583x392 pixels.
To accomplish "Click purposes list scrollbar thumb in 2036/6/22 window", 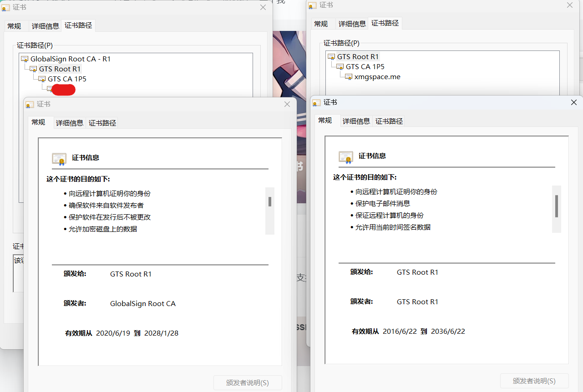I will [x=557, y=206].
